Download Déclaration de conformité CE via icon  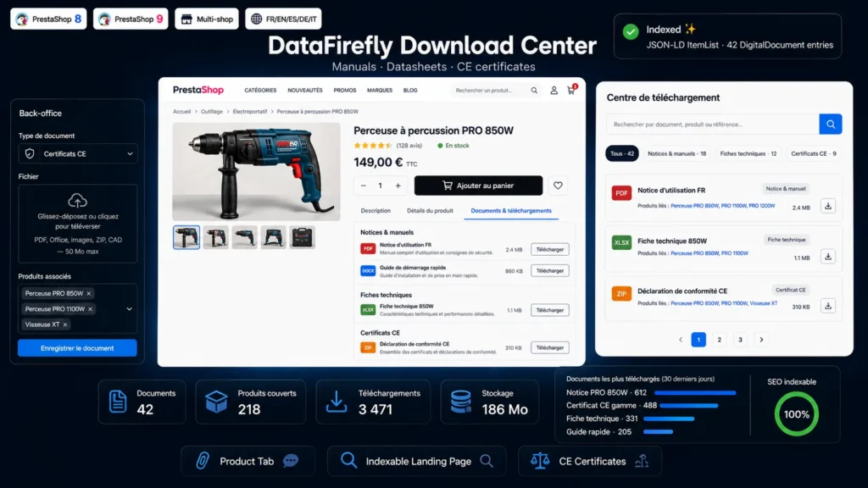coord(827,305)
